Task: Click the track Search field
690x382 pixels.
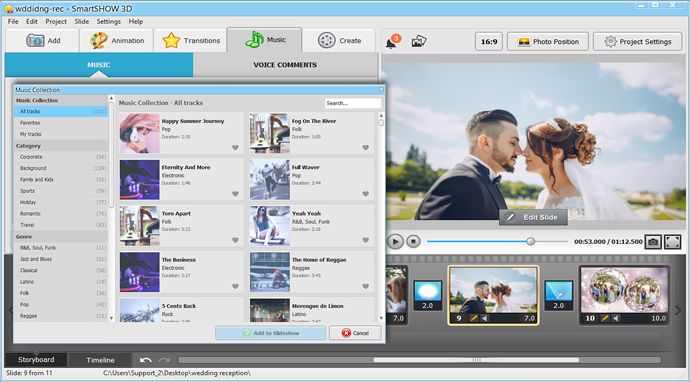Action: pos(353,103)
